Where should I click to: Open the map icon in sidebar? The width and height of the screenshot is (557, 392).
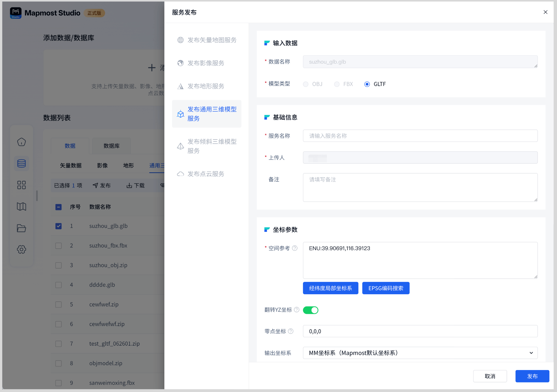point(21,207)
